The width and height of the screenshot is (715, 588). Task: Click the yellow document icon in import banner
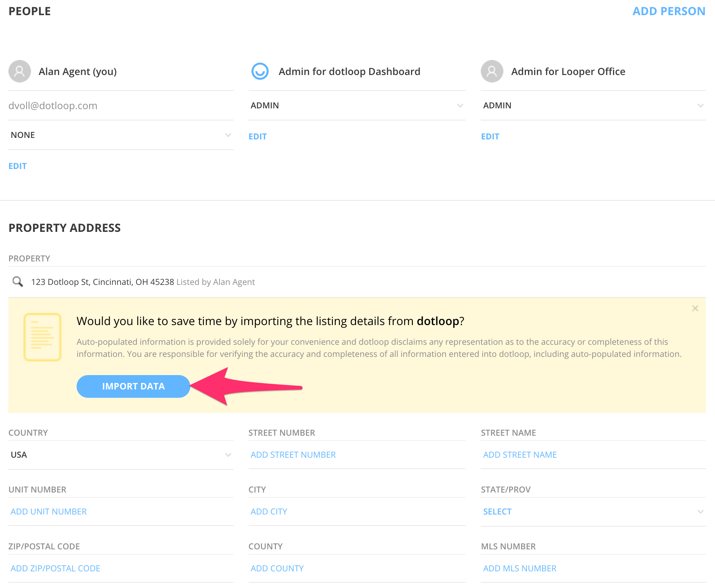click(x=42, y=337)
